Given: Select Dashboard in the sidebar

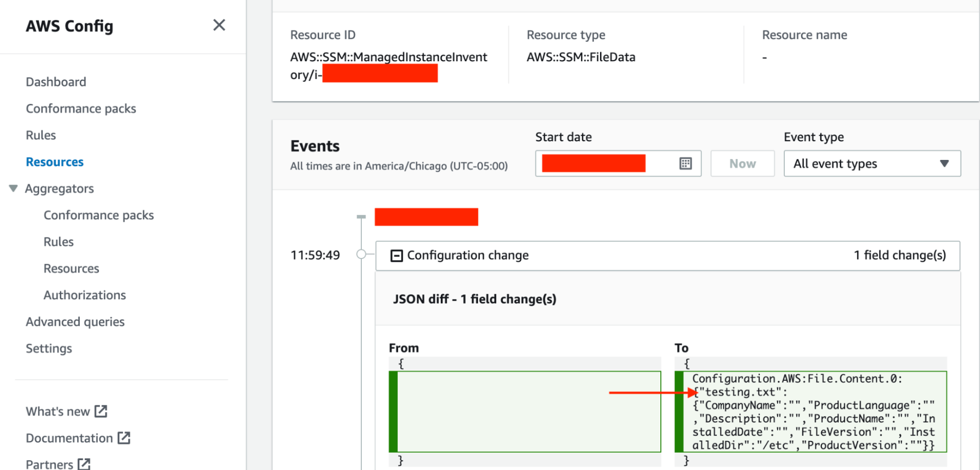Looking at the screenshot, I should coord(56,81).
